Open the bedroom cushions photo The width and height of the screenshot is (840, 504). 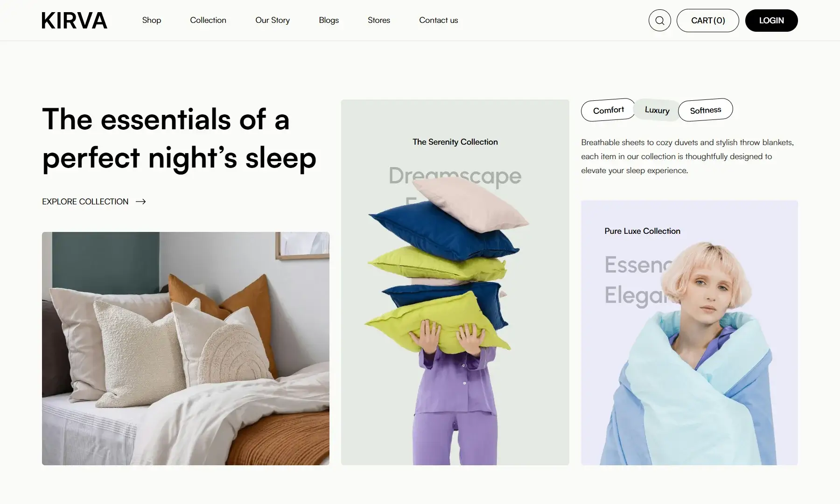point(186,349)
